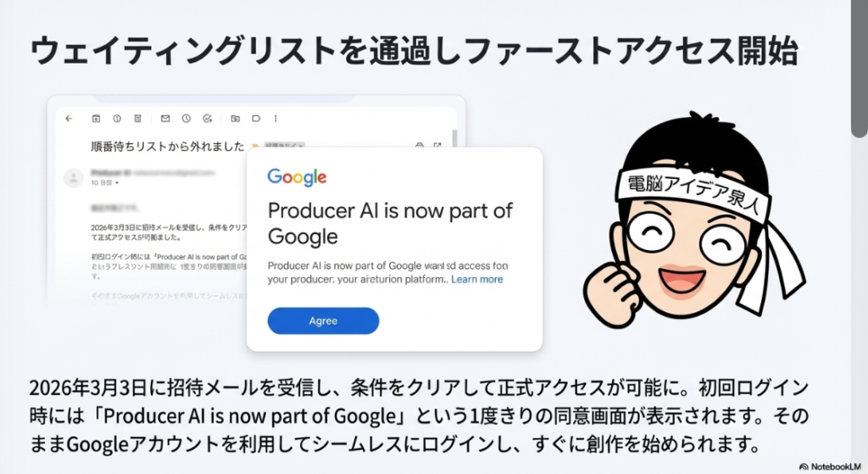Report this email as spam
The height and width of the screenshot is (474, 868).
coord(117,119)
